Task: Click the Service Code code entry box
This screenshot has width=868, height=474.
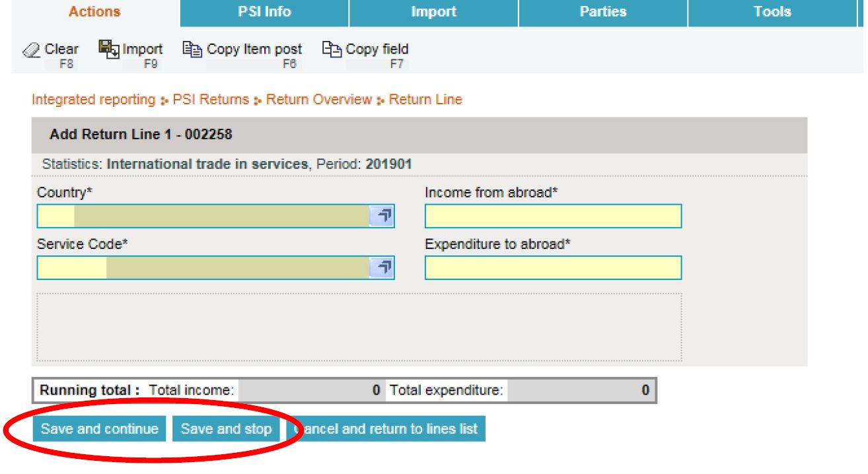Action: 71,267
